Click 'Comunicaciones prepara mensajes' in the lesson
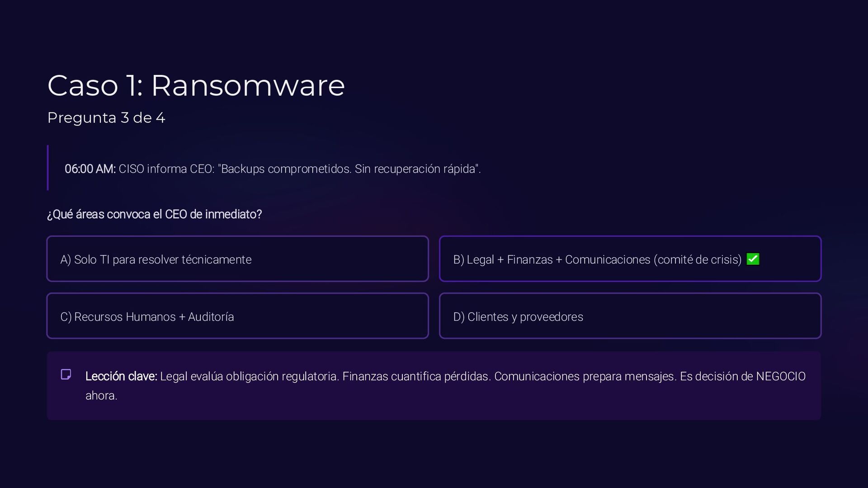868x488 pixels. coord(585,376)
